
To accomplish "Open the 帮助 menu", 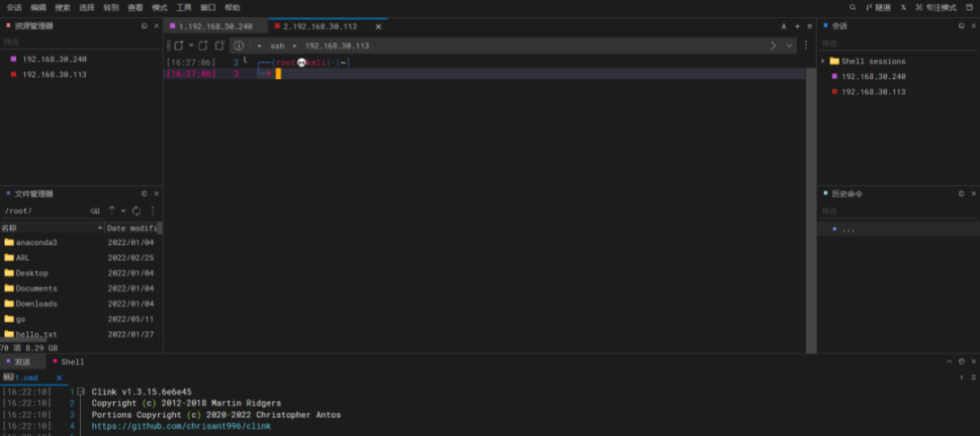I will [232, 7].
